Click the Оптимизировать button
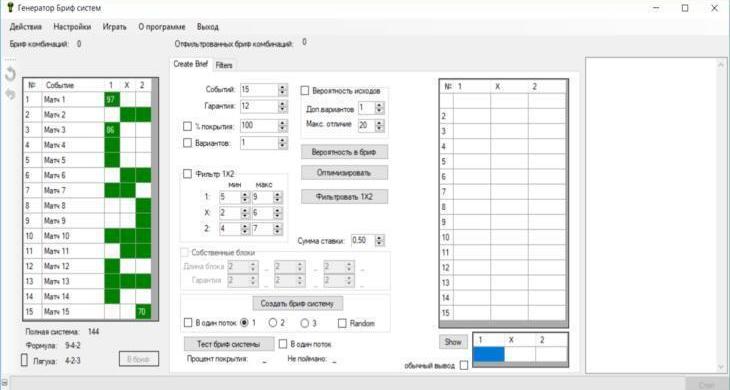 pyautogui.click(x=344, y=173)
